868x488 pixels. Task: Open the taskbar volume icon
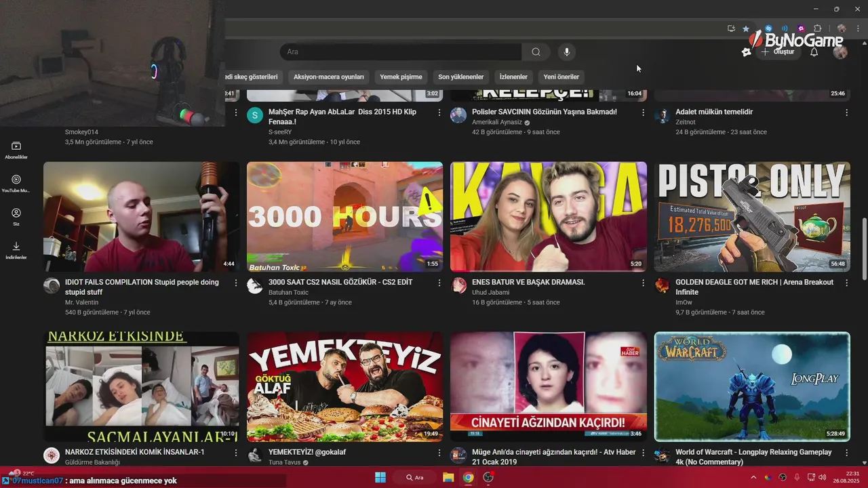(823, 477)
